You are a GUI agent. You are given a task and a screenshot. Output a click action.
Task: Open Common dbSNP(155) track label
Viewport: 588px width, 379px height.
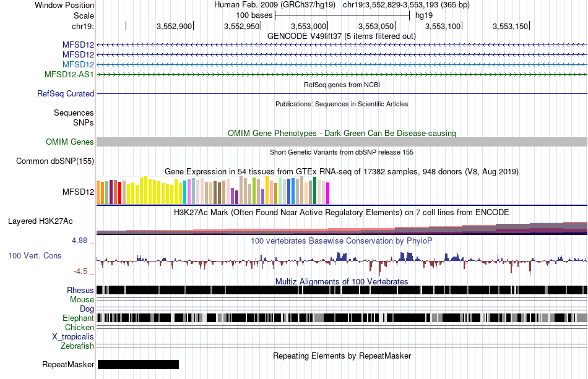55,161
